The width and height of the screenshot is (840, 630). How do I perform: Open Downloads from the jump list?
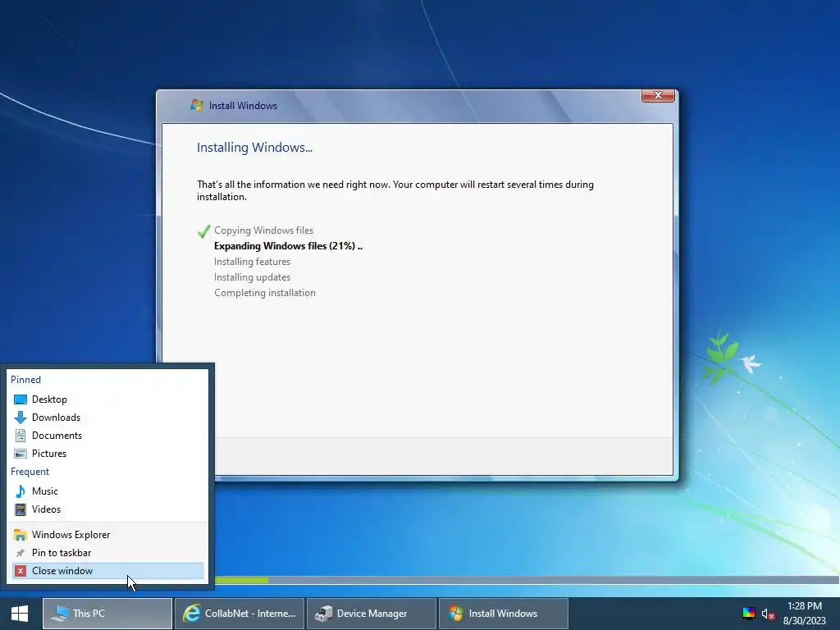[107, 418]
